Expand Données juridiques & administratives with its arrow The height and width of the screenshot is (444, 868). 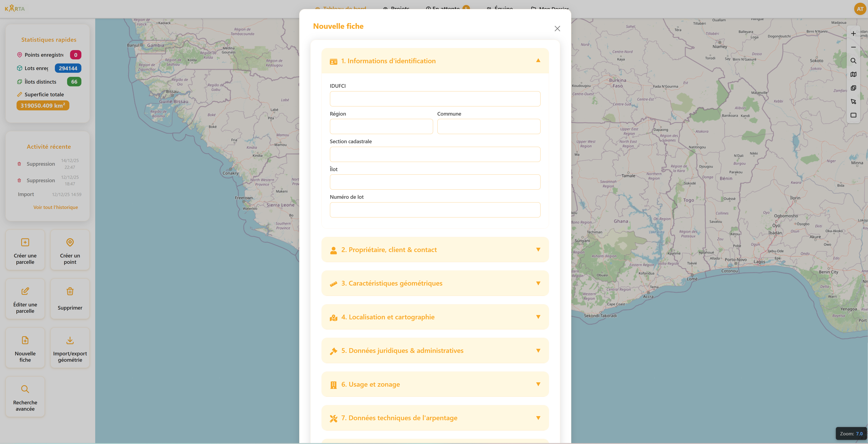tap(538, 350)
